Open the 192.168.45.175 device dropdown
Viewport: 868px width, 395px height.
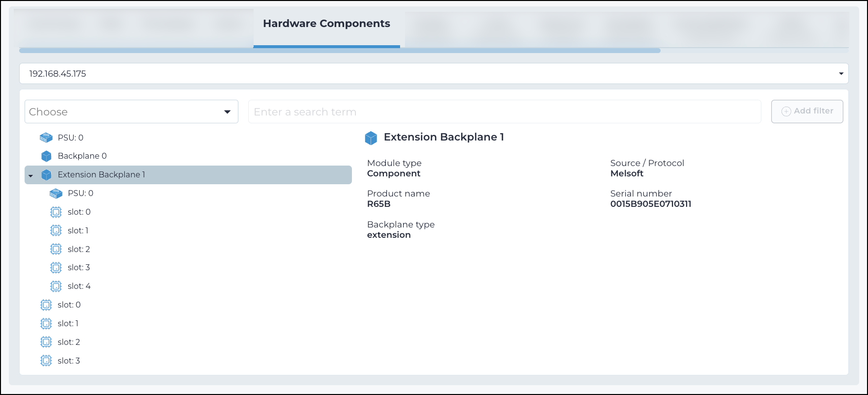tap(434, 74)
